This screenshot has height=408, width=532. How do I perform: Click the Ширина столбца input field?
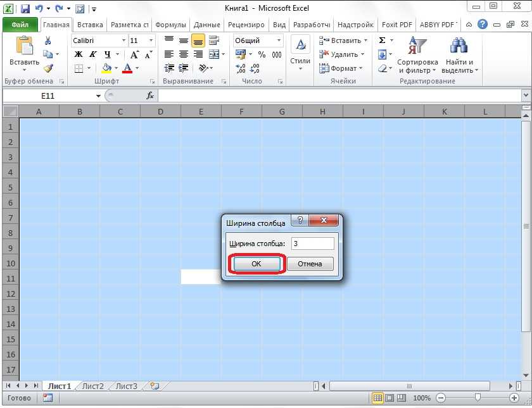click(312, 244)
